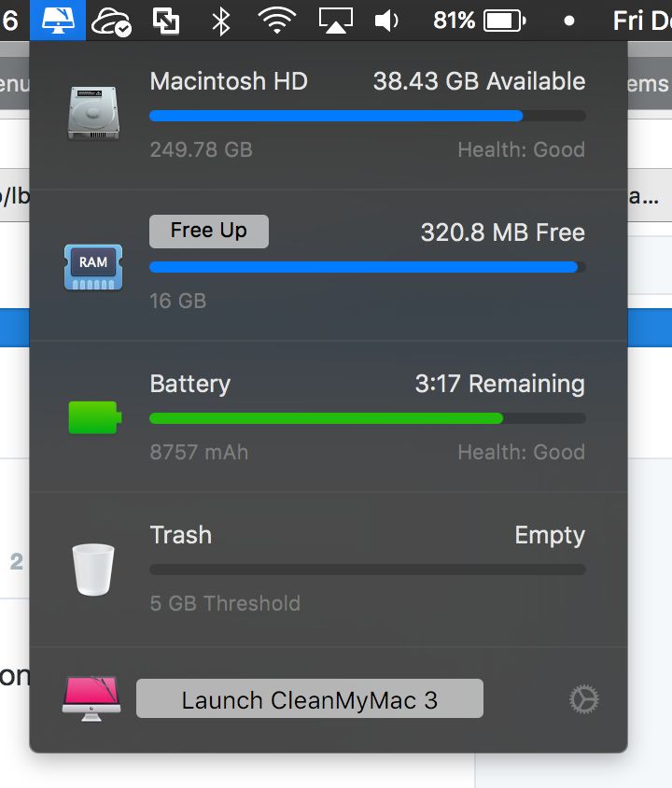
Task: Open the Bluetooth menu
Action: click(221, 21)
